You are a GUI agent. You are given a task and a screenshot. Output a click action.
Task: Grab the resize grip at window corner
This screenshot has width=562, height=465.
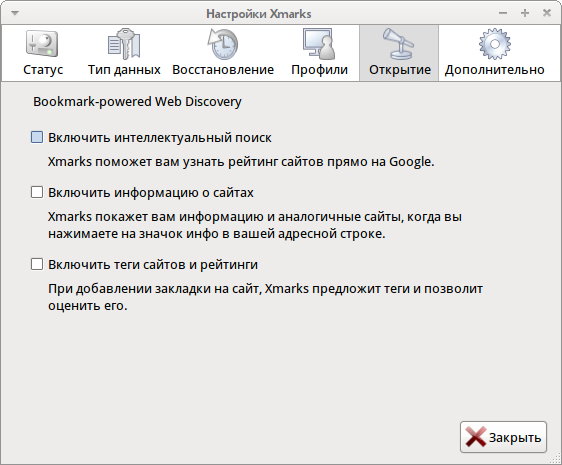pos(556,459)
